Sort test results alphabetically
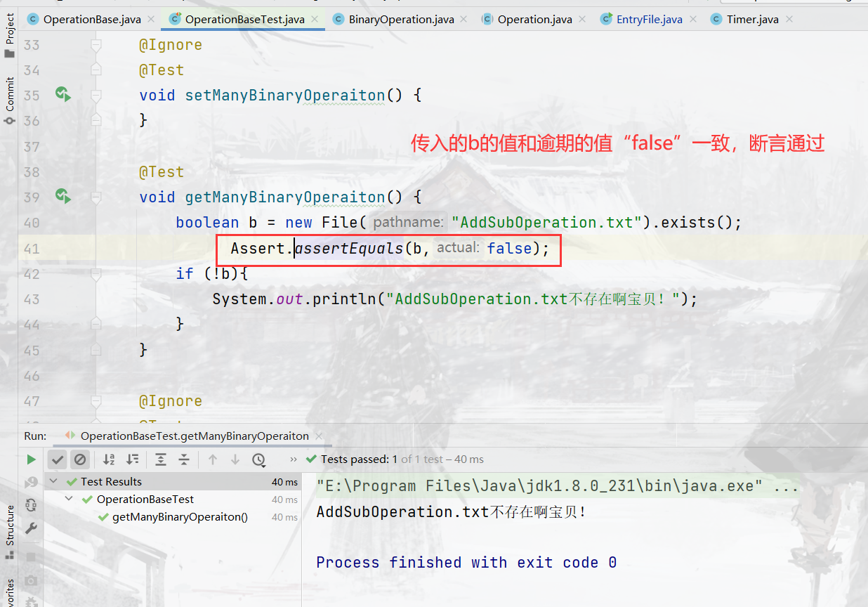Image resolution: width=868 pixels, height=607 pixels. (109, 459)
